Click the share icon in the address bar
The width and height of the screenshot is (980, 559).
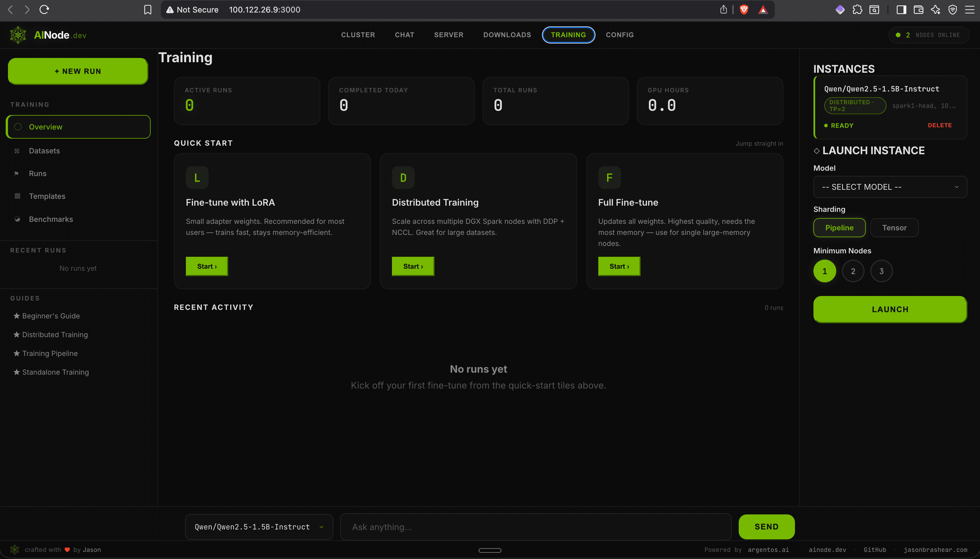point(723,10)
